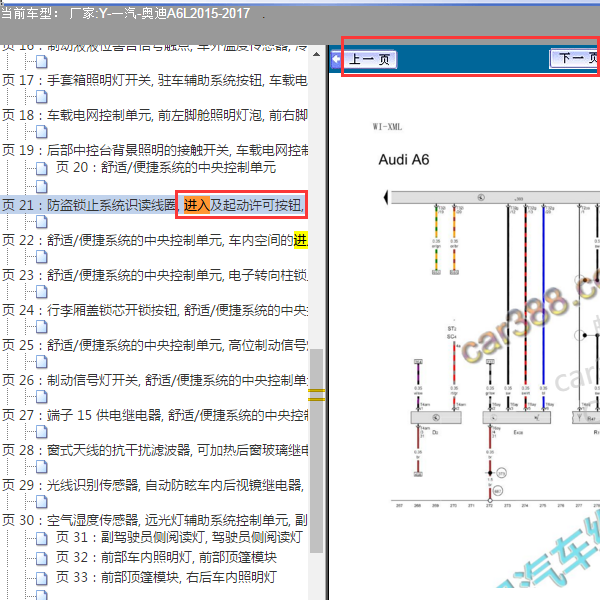Screen dimensions: 600x600
Task: Click the blue back arrow icon beside 上一页
Action: click(x=336, y=60)
